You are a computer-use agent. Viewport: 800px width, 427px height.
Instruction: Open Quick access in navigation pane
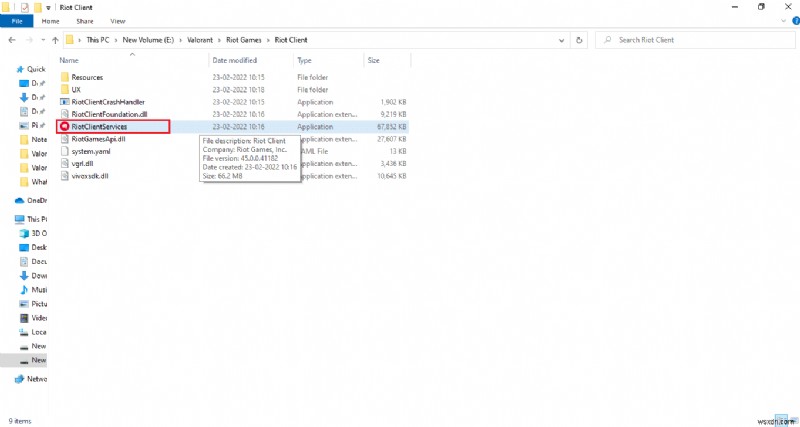(31, 69)
